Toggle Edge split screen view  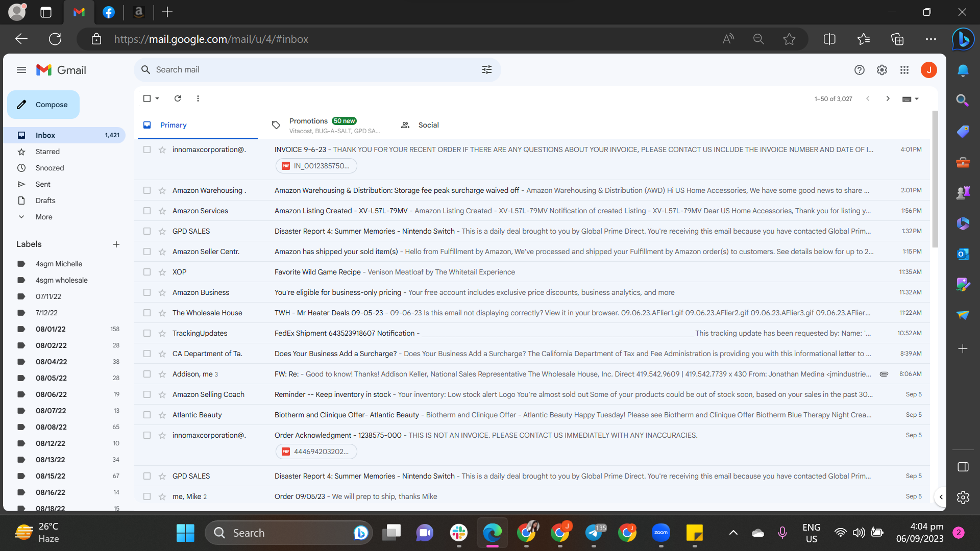click(x=829, y=39)
